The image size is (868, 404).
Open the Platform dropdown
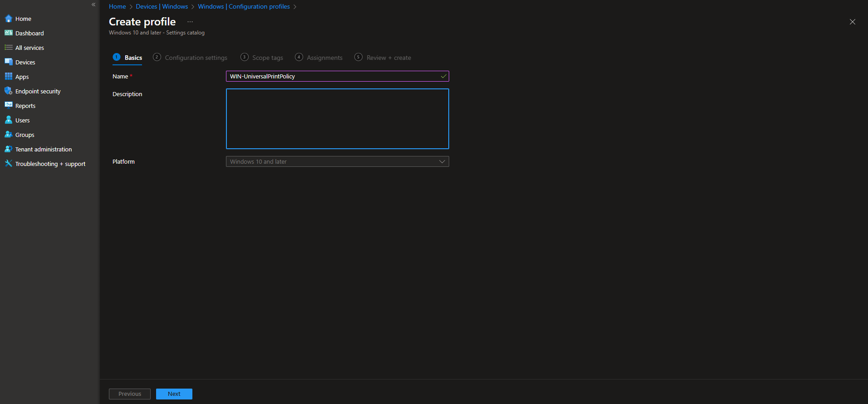click(338, 161)
